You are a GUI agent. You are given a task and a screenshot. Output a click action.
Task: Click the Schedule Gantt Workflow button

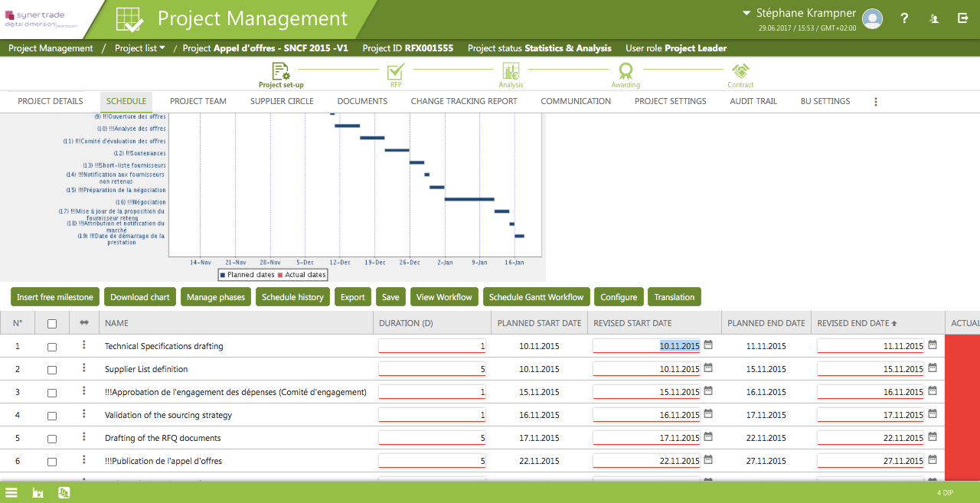[x=536, y=296]
